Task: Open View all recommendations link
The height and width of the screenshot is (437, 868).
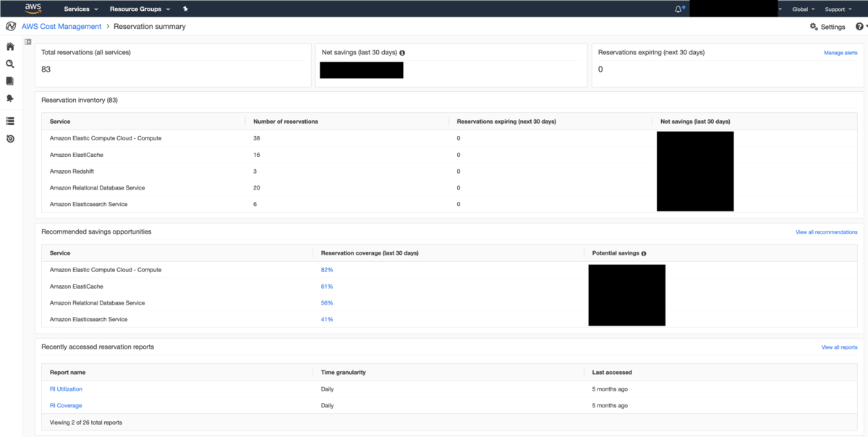Action: coord(826,232)
